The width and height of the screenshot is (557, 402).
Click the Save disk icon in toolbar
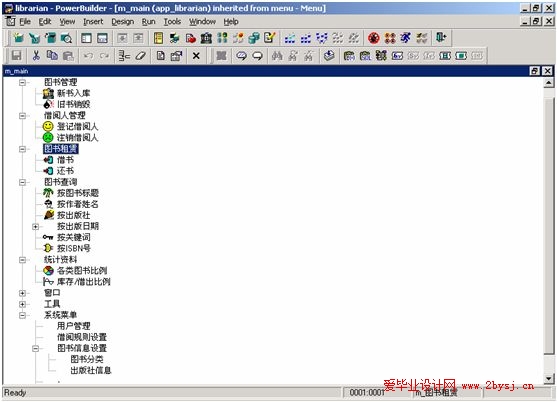point(16,56)
